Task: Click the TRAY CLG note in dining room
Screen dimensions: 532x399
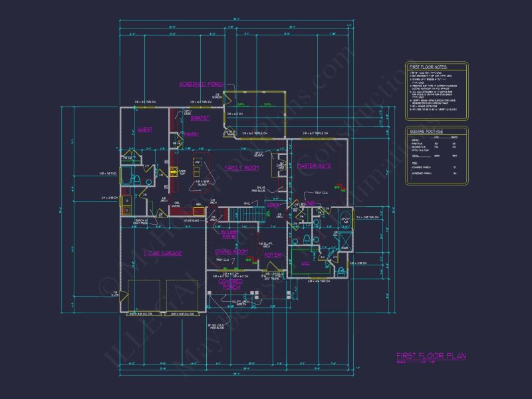Action: pyautogui.click(x=222, y=260)
